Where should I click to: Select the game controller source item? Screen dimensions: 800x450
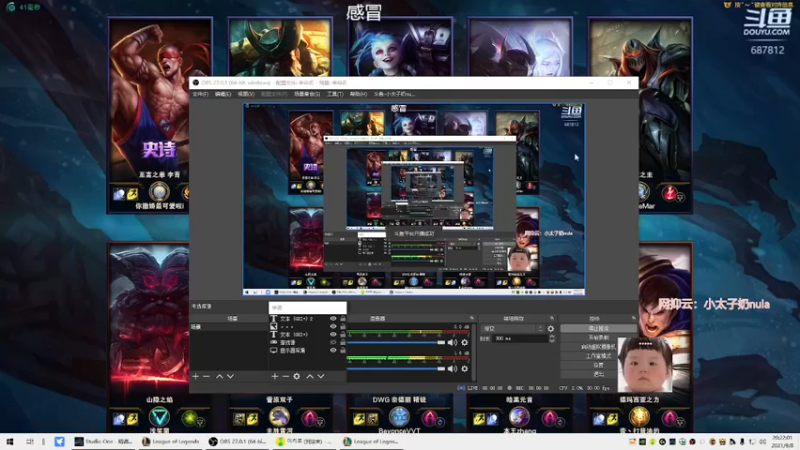[306, 342]
